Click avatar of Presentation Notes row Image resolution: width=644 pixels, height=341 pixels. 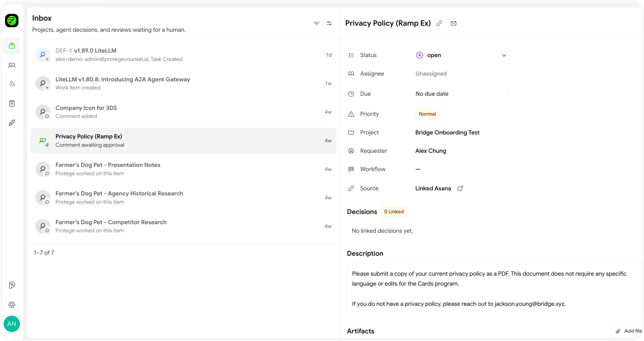pos(43,169)
